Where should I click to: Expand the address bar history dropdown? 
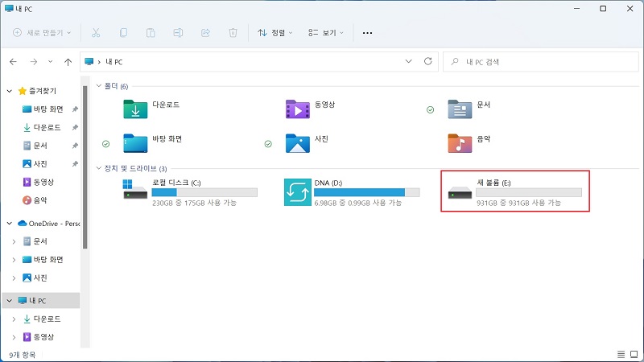tap(408, 62)
